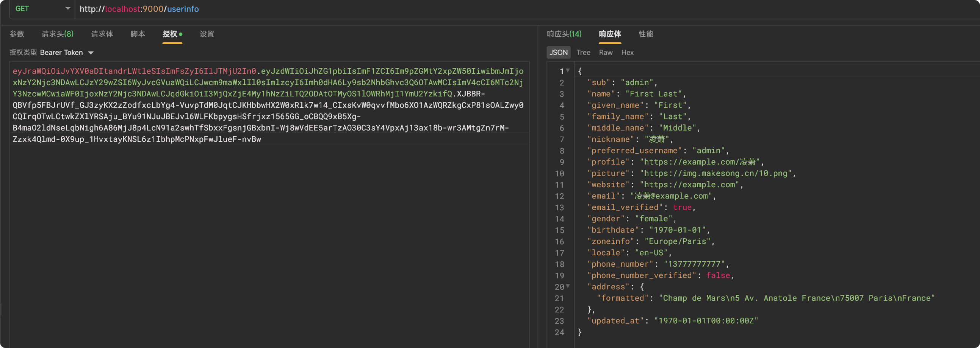Click the picture URL value in response

pyautogui.click(x=715, y=174)
